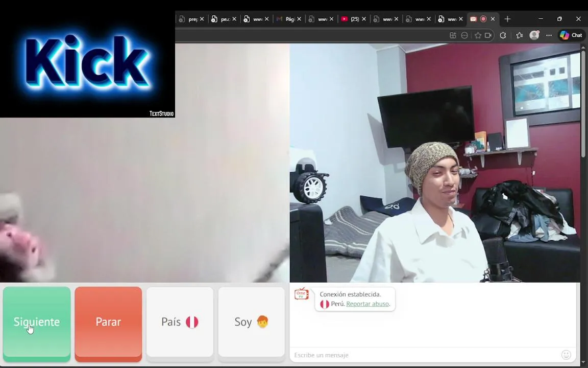Close the Gmail Pági tab
The width and height of the screenshot is (588, 368).
tap(299, 19)
